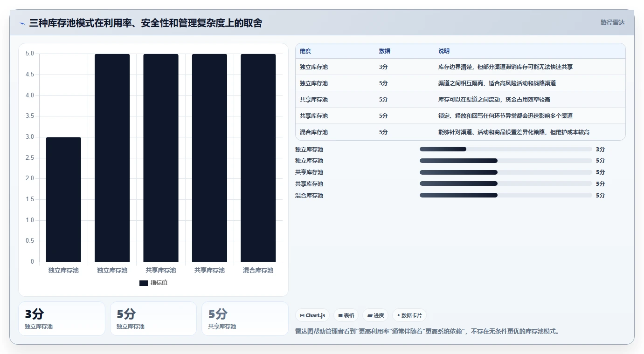Click the 3分 value beside the progress bar
Screen dimensions: 644x354
[x=600, y=150]
